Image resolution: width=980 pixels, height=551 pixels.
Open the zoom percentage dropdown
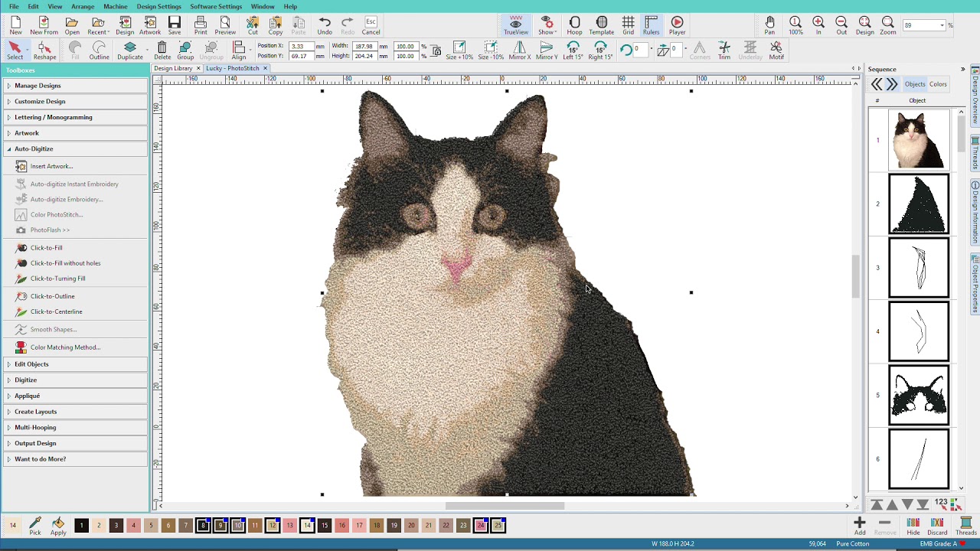pos(942,25)
